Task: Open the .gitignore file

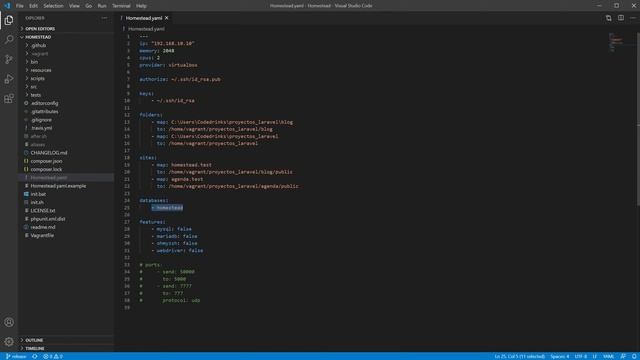Action: click(41, 120)
